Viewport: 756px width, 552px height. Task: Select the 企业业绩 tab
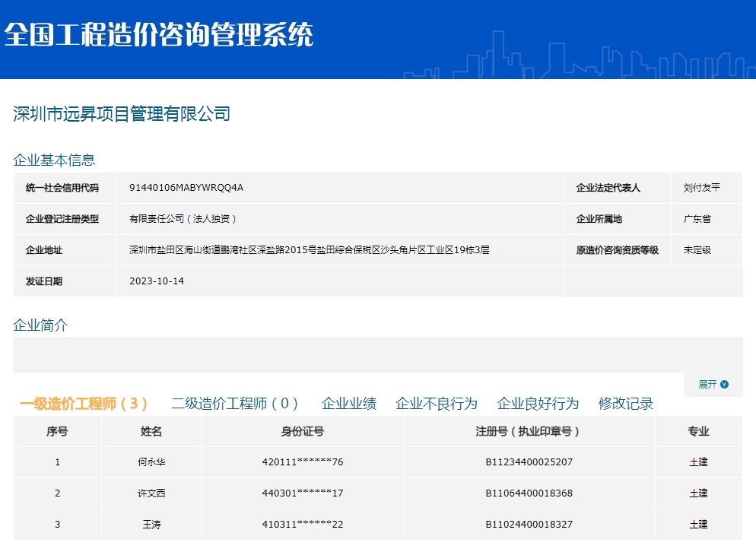[x=349, y=404]
